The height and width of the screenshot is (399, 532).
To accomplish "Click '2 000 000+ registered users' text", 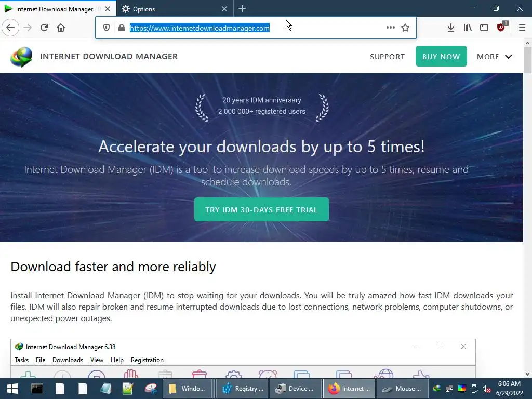I will tap(262, 111).
